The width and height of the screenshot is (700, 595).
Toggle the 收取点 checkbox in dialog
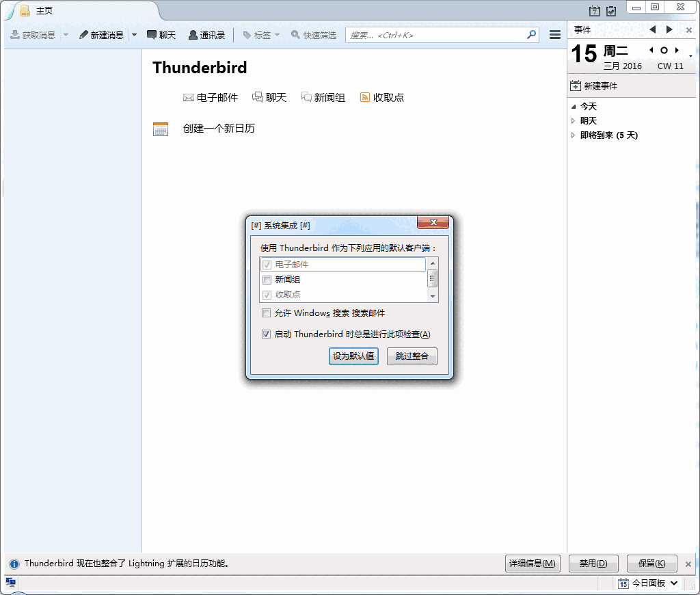point(267,295)
